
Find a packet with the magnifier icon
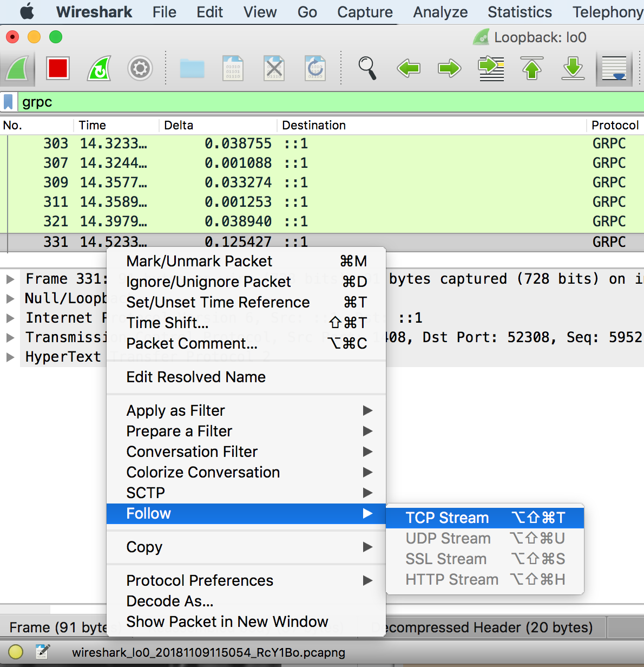(367, 69)
